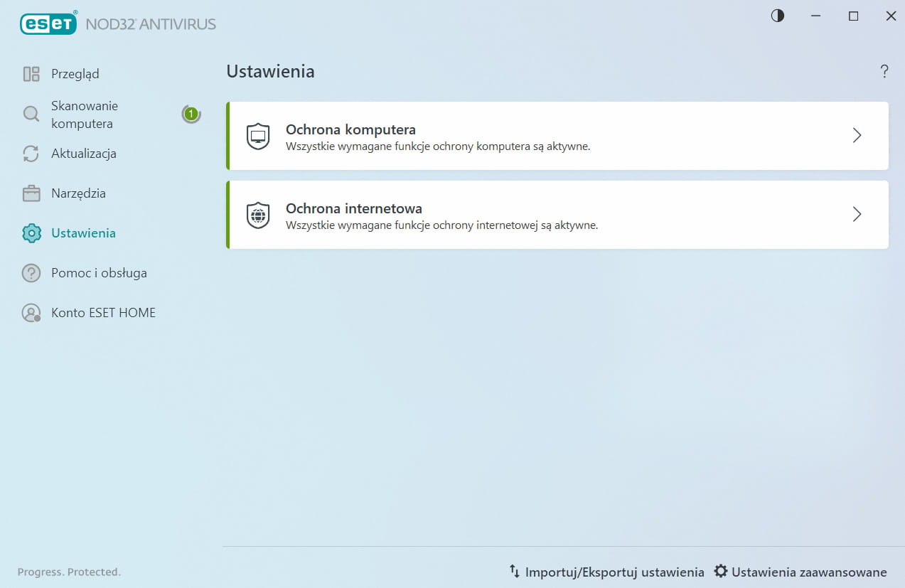The height and width of the screenshot is (588, 905).
Task: Click the Ochrona komputera title text
Action: (x=350, y=129)
